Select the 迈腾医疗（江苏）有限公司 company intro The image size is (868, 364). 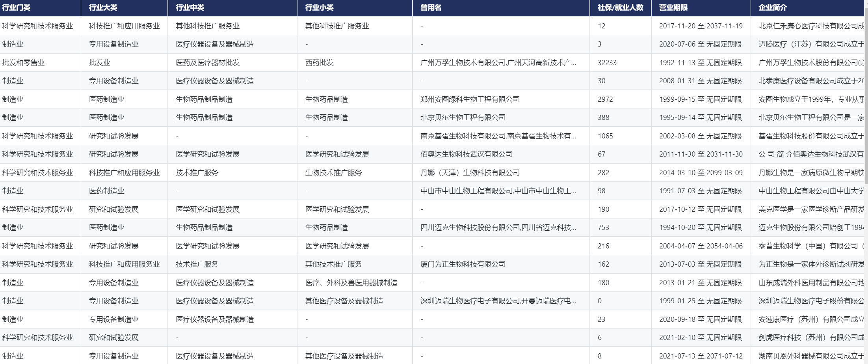tap(811, 44)
